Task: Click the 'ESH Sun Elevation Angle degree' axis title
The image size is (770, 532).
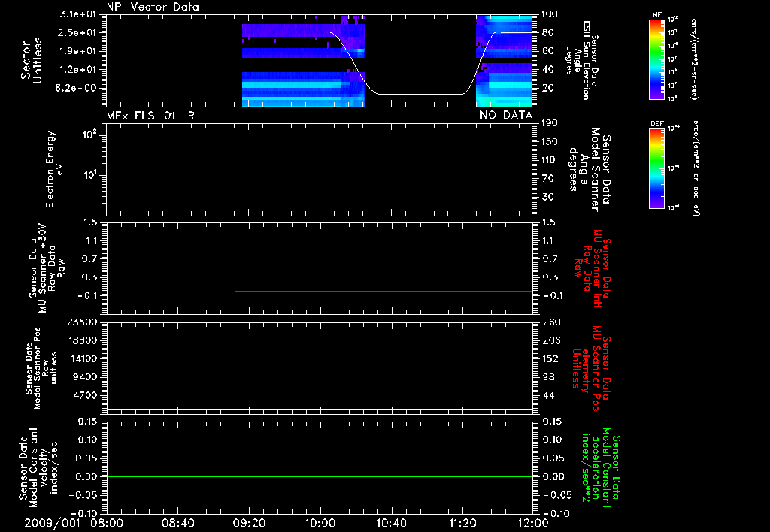Action: 583,60
